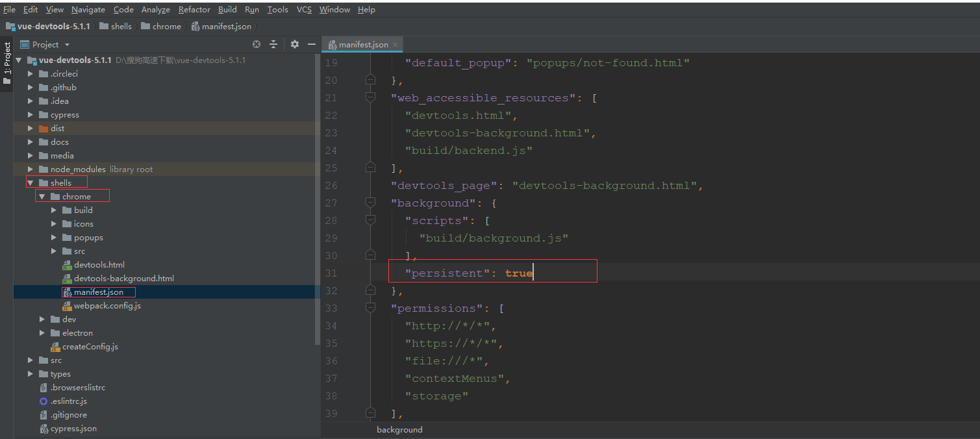Expand the node_modules folder
The image size is (980, 439).
31,169
